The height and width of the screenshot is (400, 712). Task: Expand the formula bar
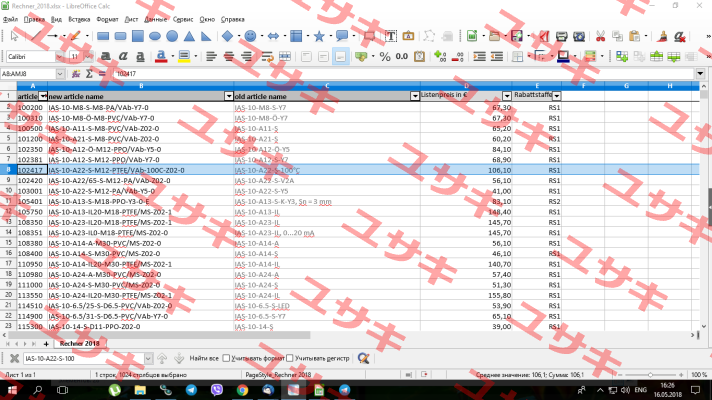[x=700, y=74]
